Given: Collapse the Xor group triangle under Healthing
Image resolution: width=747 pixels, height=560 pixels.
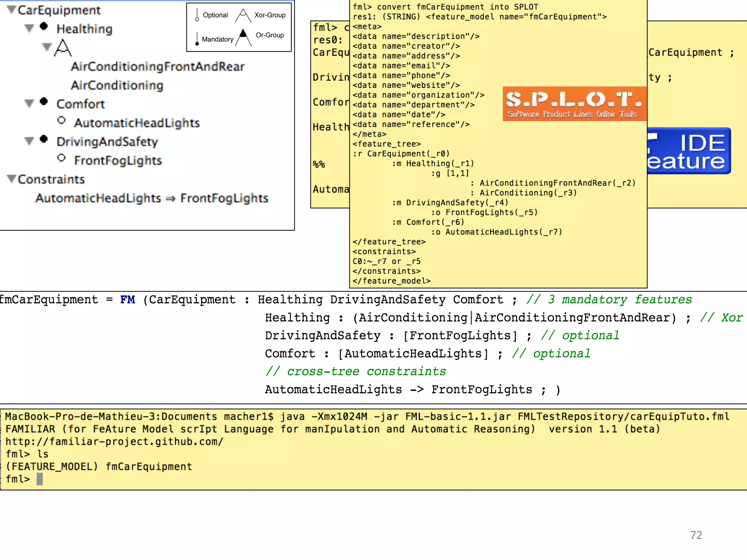Looking at the screenshot, I should pyautogui.click(x=47, y=47).
